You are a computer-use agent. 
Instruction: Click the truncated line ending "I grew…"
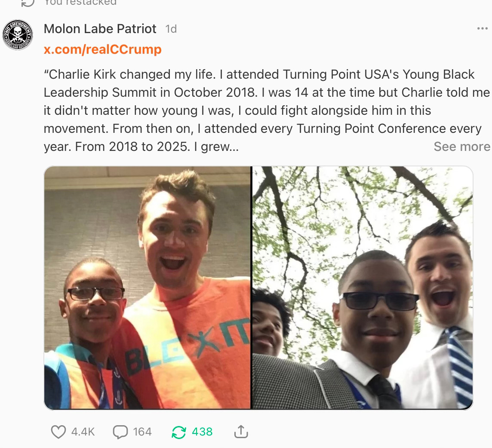pos(141,147)
